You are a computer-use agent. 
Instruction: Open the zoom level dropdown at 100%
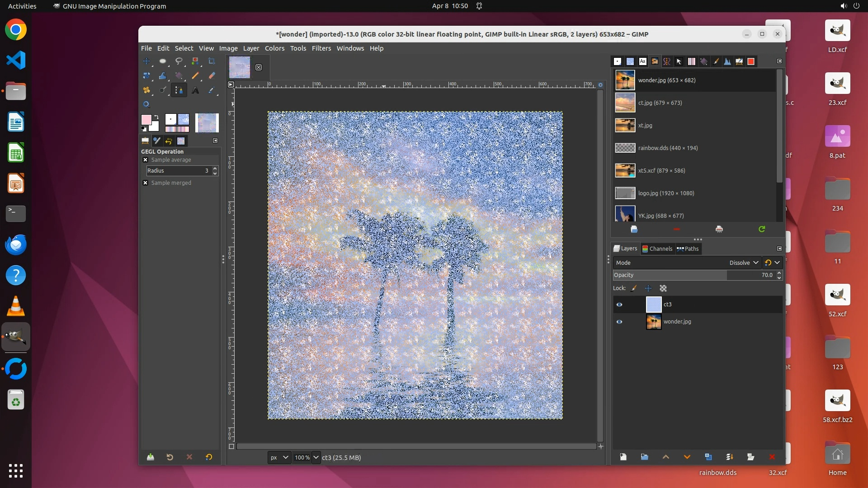tap(316, 457)
